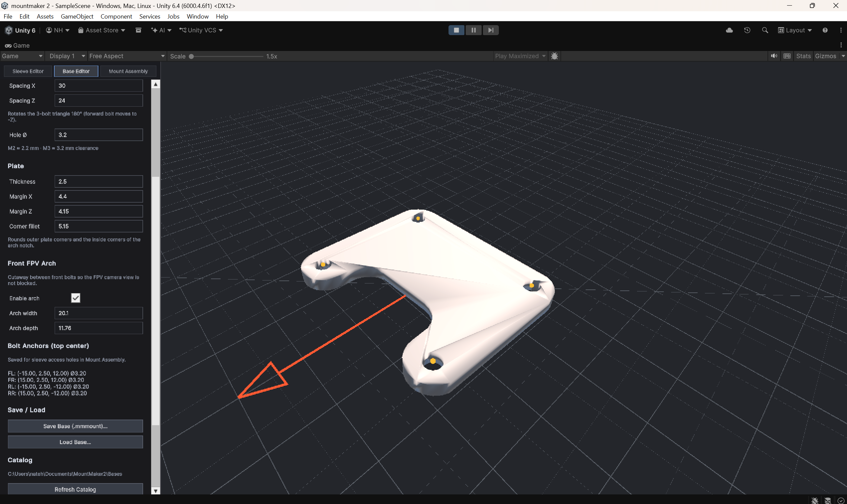Open the Window menu
This screenshot has width=847, height=504.
coord(197,16)
